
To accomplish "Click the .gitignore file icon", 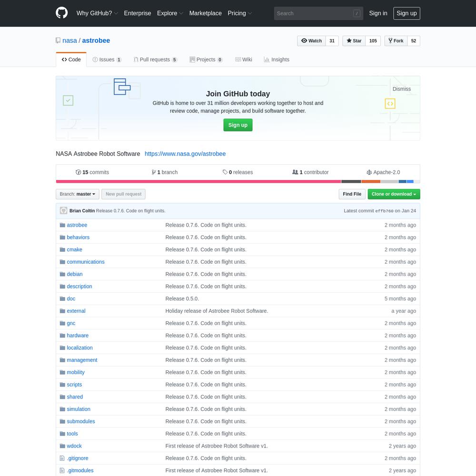I will (x=62, y=458).
